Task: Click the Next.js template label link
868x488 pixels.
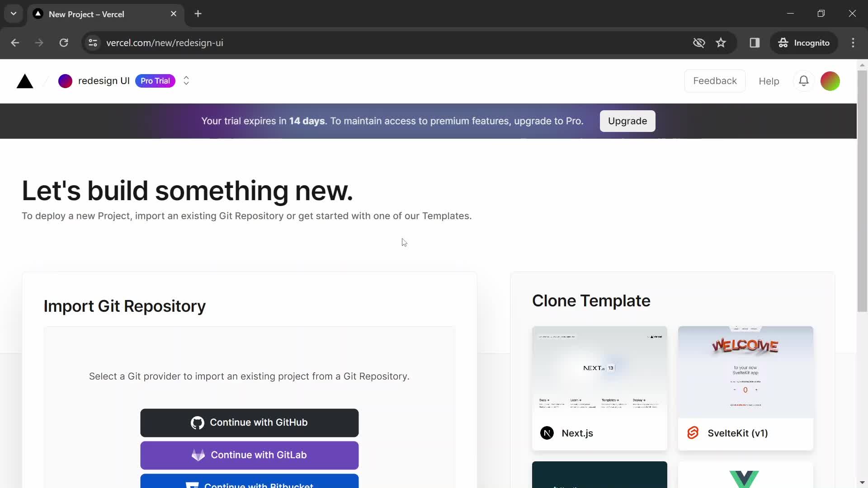Action: point(577,432)
